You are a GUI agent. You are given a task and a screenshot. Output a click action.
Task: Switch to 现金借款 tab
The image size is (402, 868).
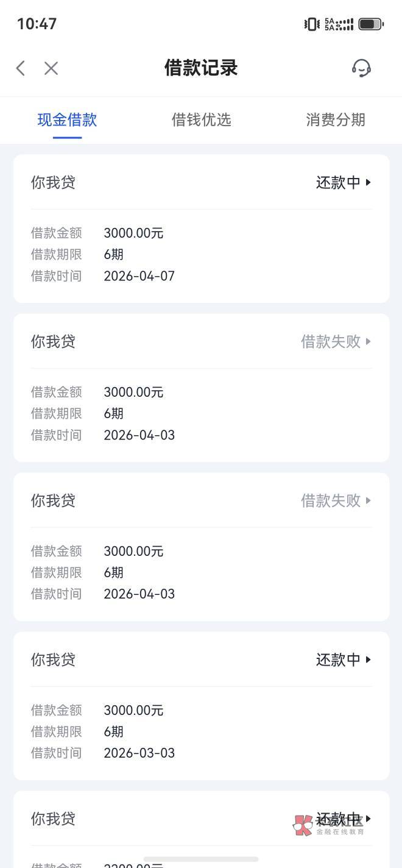click(67, 119)
